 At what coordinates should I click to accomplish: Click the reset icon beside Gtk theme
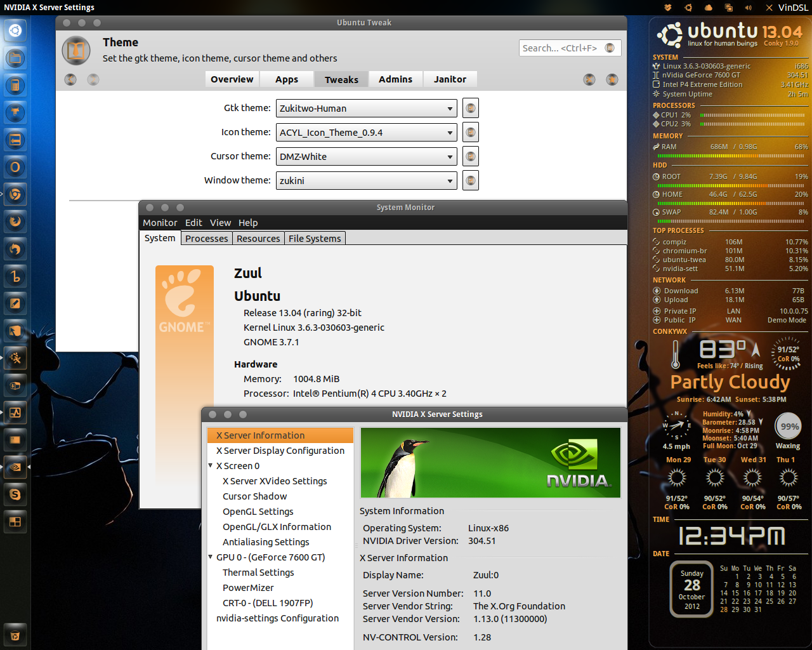click(471, 108)
